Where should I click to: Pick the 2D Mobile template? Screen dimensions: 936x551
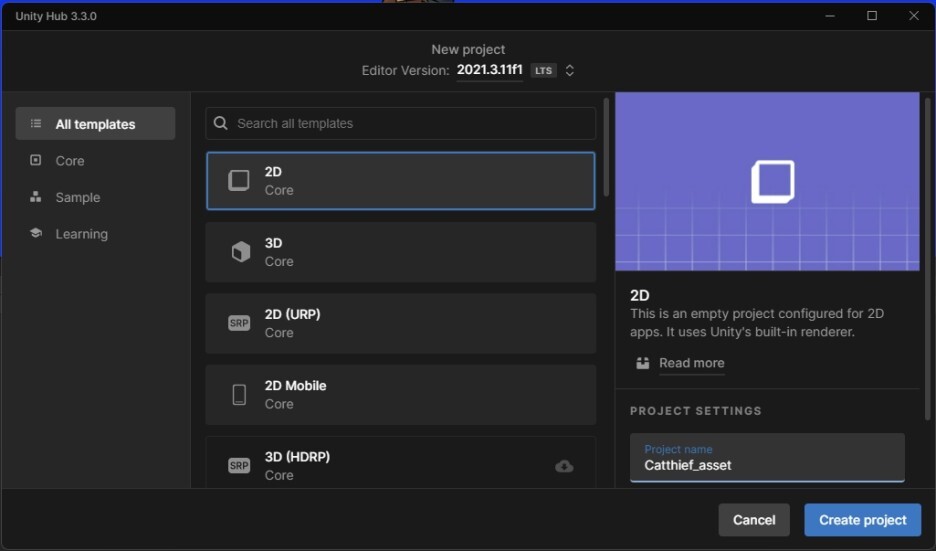click(401, 395)
